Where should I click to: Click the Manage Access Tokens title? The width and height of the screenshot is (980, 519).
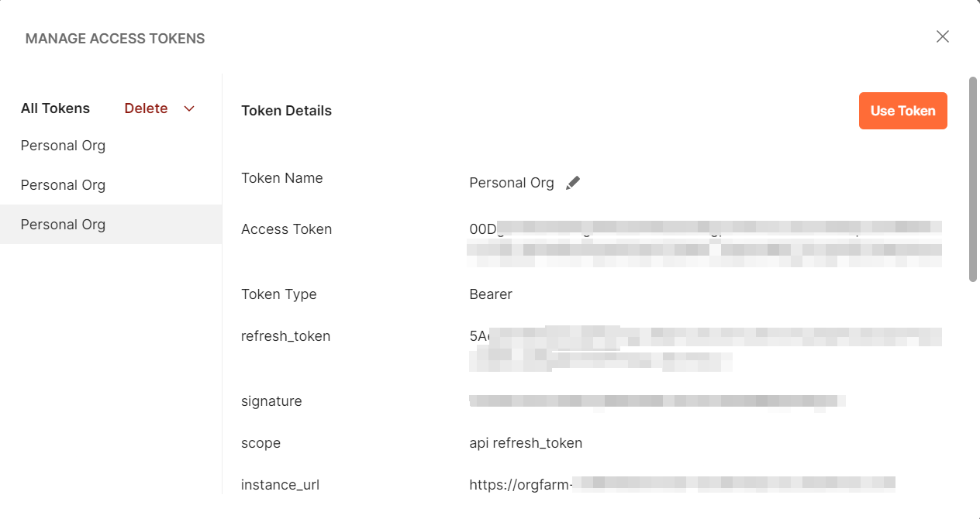click(x=115, y=39)
